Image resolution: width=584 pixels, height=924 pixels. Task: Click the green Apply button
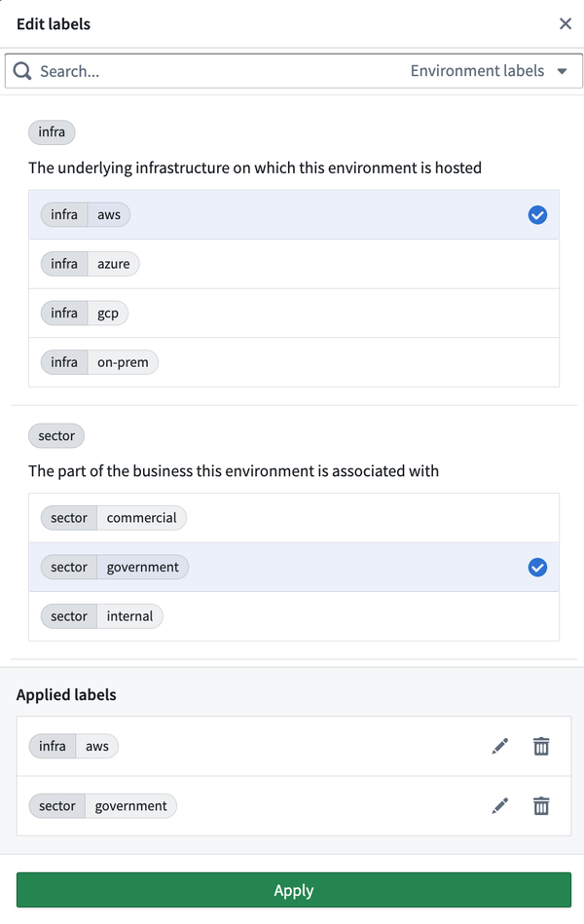(x=294, y=890)
